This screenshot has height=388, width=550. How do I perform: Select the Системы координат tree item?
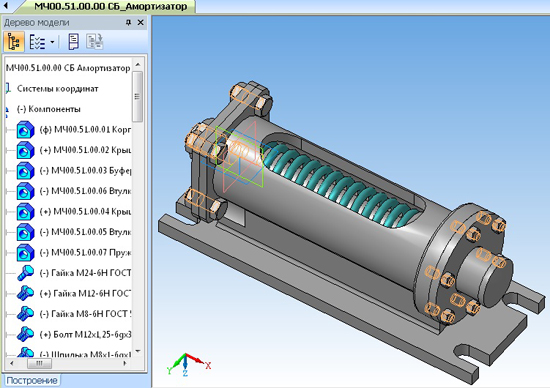point(58,89)
